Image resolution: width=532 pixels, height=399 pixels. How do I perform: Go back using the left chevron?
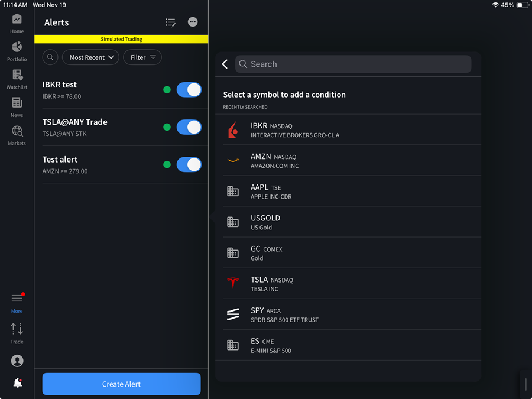pos(225,64)
